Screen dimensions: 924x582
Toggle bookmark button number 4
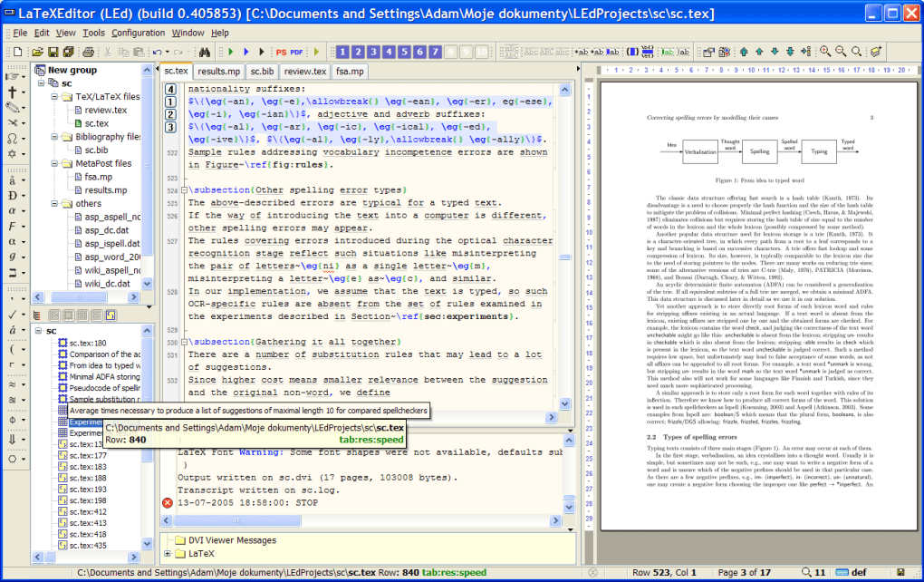[x=389, y=52]
